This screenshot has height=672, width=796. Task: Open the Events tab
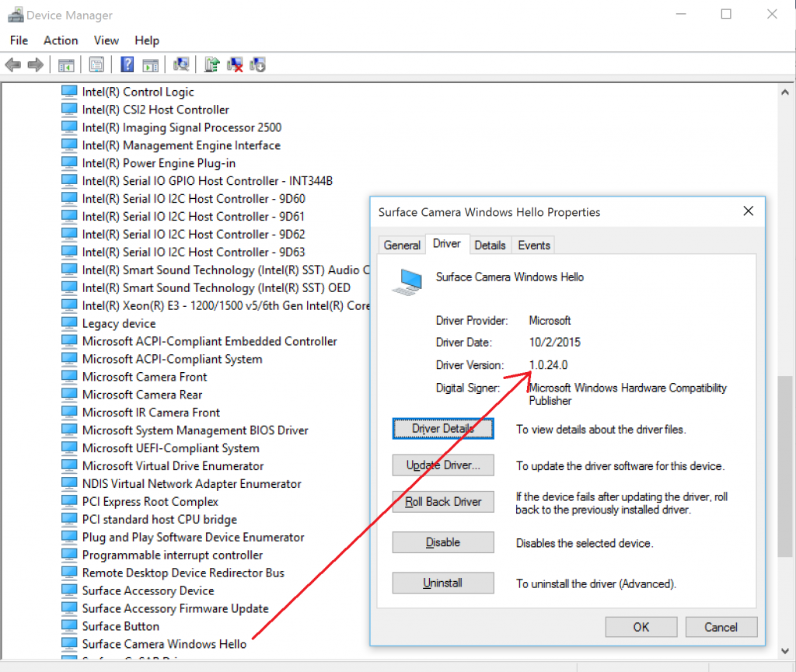(x=532, y=244)
